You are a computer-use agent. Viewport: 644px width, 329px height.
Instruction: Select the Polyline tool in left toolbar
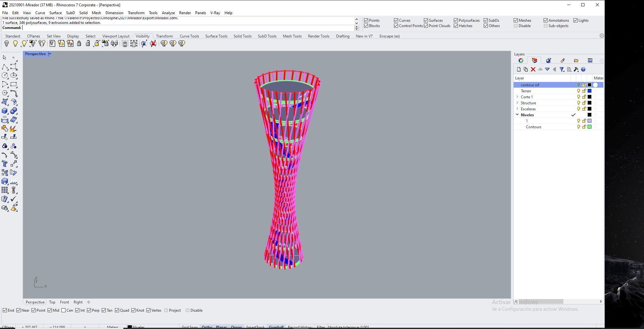(x=5, y=67)
